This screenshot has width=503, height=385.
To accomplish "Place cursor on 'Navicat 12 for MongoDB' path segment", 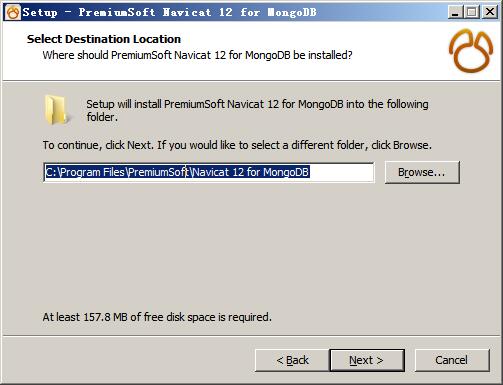I will [x=251, y=172].
